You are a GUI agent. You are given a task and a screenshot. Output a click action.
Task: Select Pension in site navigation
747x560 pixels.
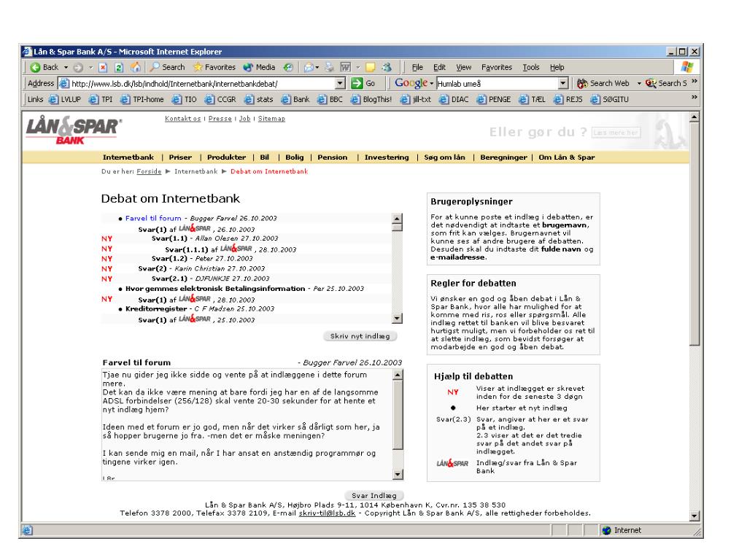pos(333,157)
